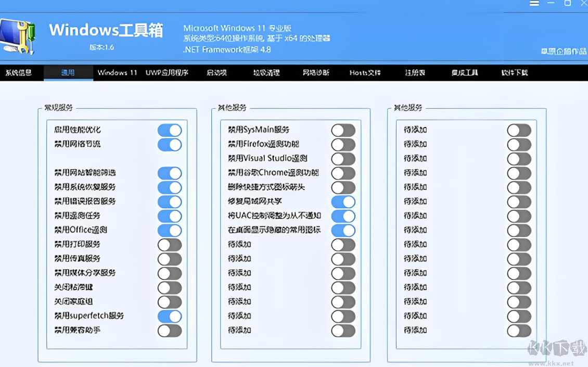The height and width of the screenshot is (367, 588).
Task: Turn on the 禁用Firefox遥测功能 switch
Action: [x=343, y=145]
